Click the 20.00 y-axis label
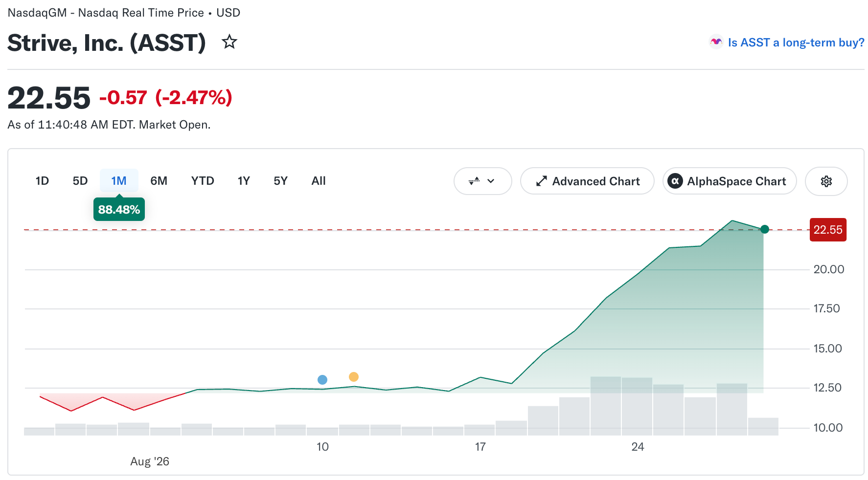The height and width of the screenshot is (480, 868). click(829, 269)
